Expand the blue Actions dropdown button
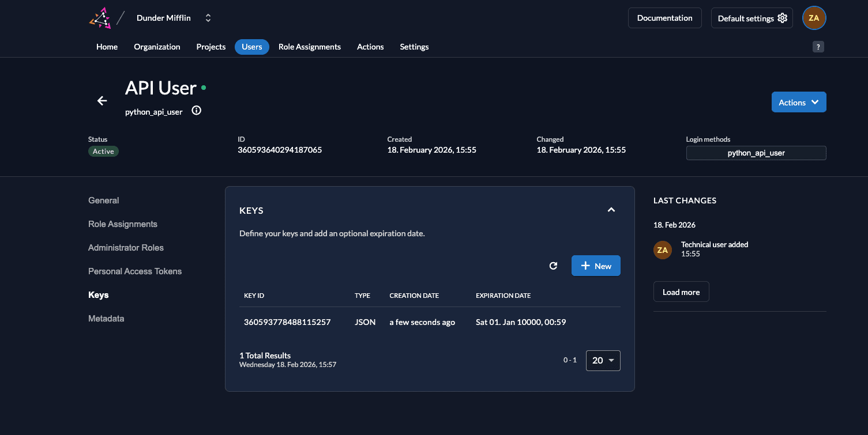868x435 pixels. (798, 102)
